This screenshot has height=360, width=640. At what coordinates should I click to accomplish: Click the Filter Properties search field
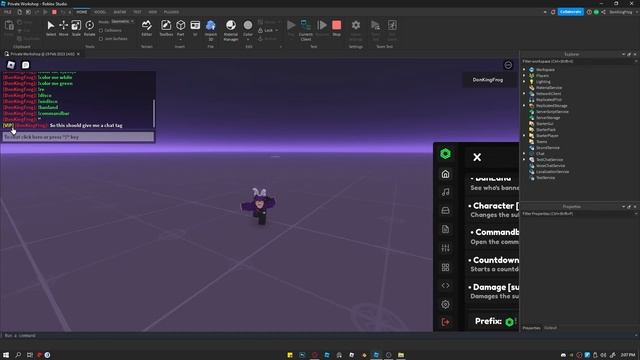[x=578, y=213]
